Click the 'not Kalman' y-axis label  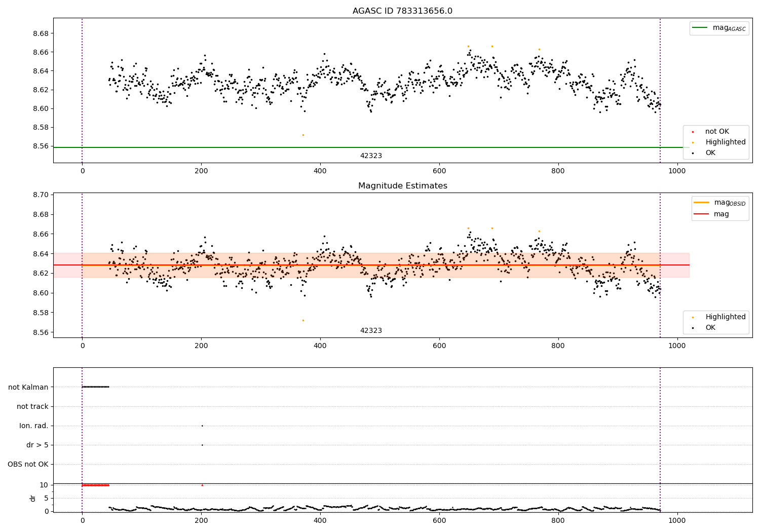tap(28, 387)
